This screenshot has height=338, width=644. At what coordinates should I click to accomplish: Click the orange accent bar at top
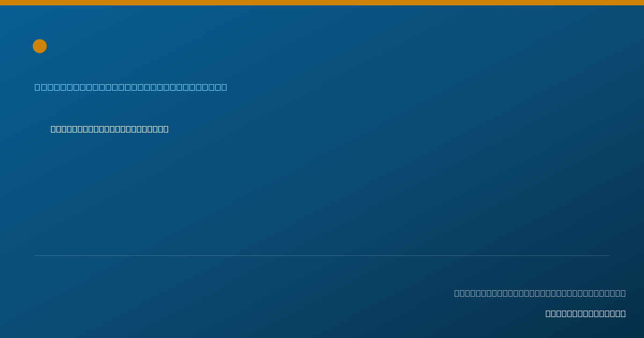click(322, 3)
